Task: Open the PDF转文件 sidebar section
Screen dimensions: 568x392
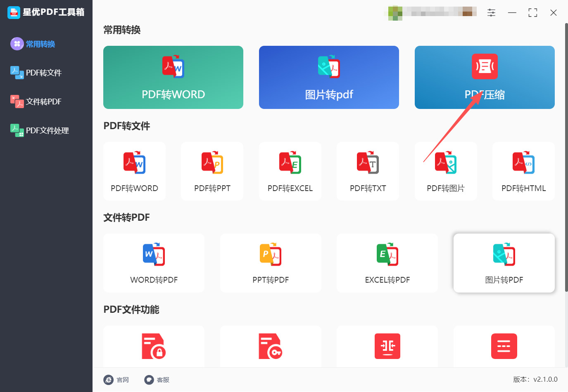Action: tap(36, 73)
